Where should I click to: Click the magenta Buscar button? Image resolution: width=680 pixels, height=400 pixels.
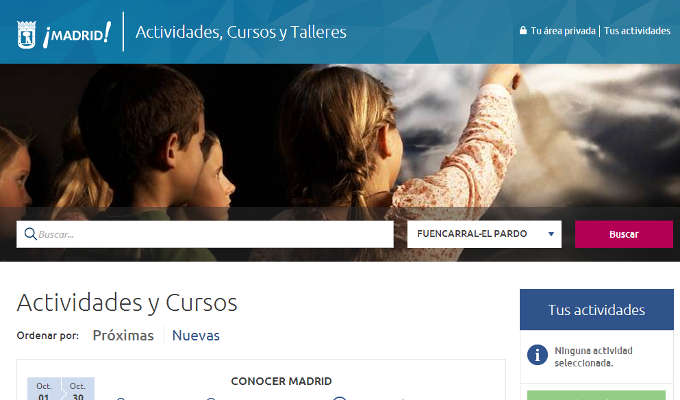[x=624, y=234]
